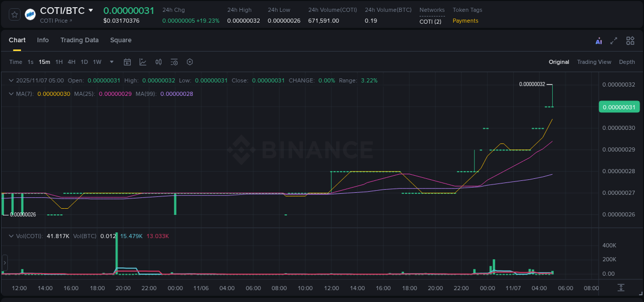Open the Trading View chart mode

click(x=594, y=62)
